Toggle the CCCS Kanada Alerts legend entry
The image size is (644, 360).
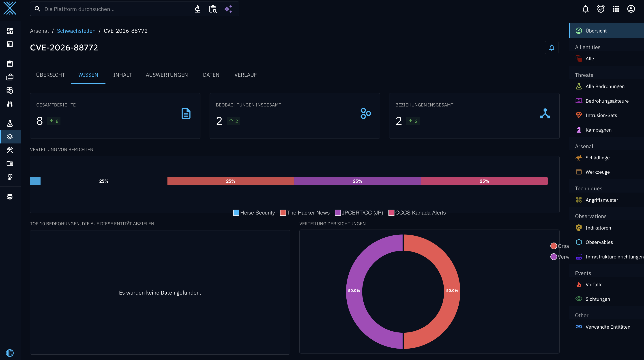point(417,213)
